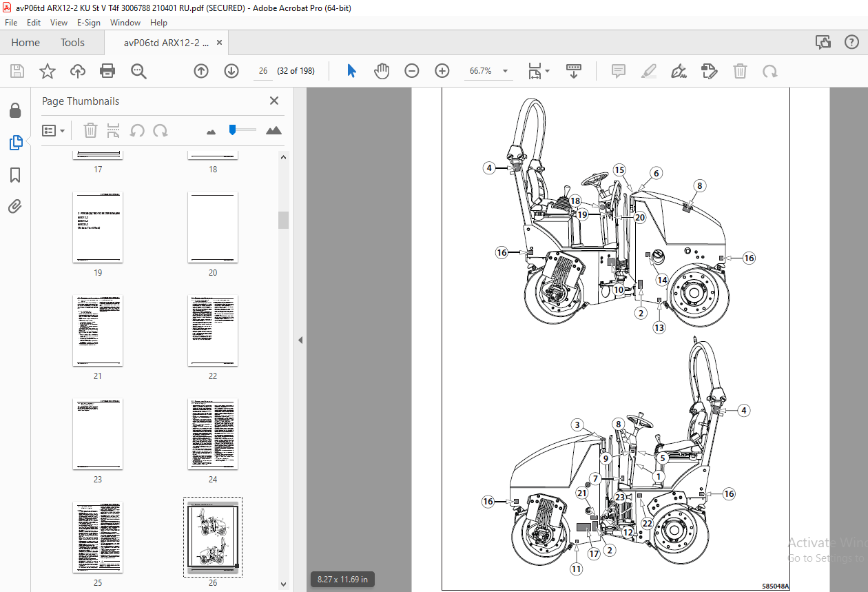Go to the next page with the down arrow
868x592 pixels.
(x=231, y=70)
